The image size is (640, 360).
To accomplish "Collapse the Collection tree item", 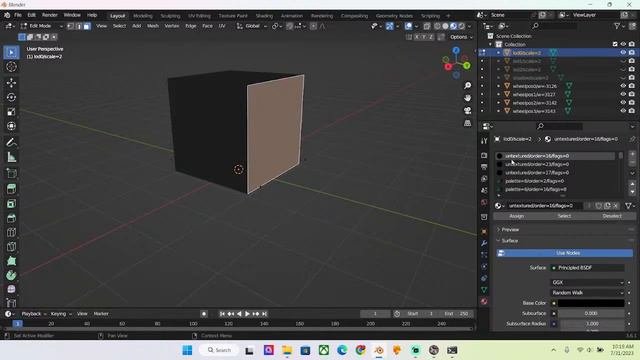I will click(491, 44).
